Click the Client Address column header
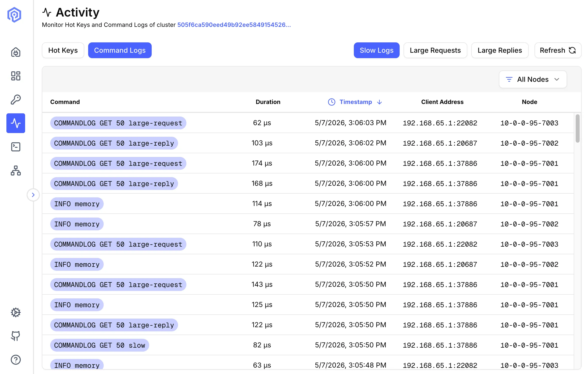Viewport: 588px width, 374px height. [x=442, y=102]
